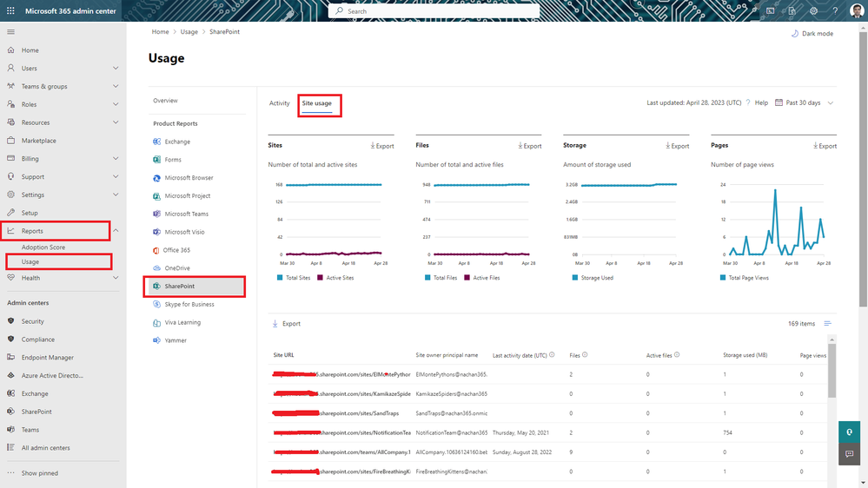Viewport: 868px width, 488px height.
Task: Select Adoption Score under Reports
Action: click(43, 247)
